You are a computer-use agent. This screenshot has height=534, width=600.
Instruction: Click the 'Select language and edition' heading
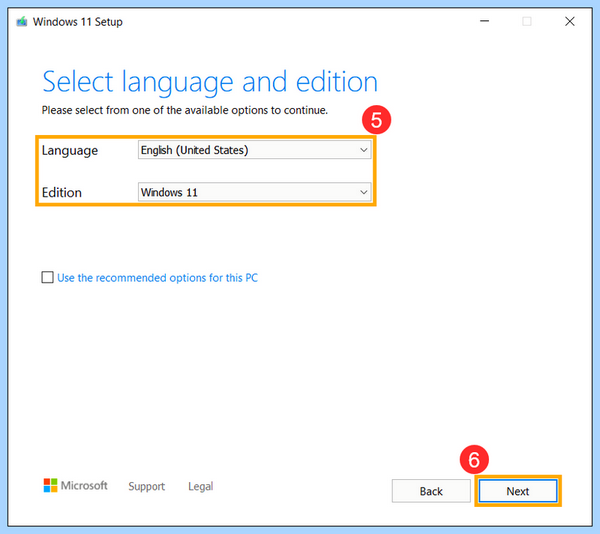pos(210,81)
